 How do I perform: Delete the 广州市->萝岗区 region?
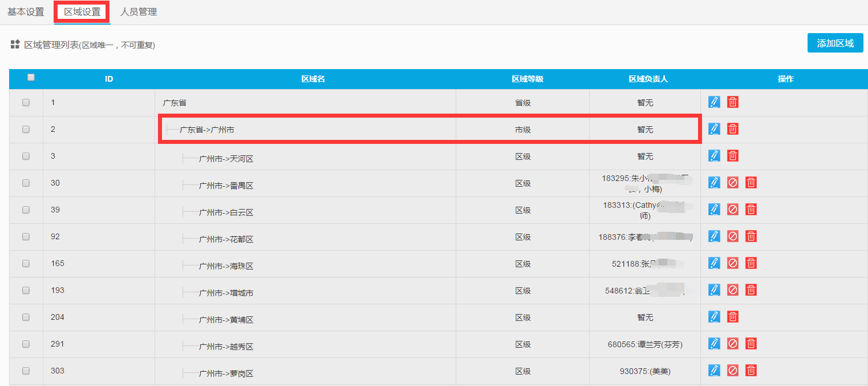tap(752, 370)
